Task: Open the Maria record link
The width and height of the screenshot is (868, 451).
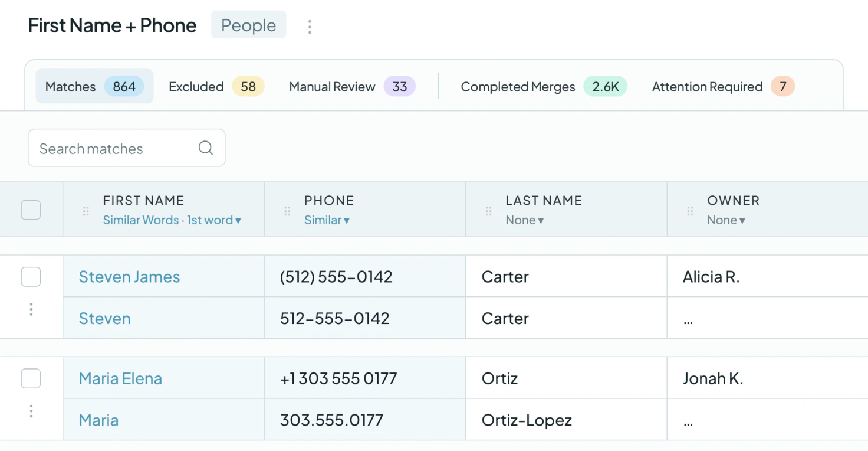Action: 98,420
